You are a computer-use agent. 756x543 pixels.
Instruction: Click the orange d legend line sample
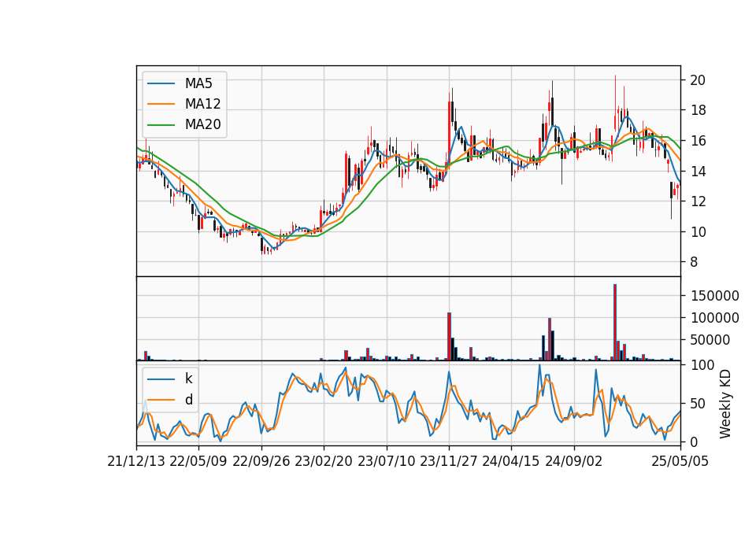161,400
